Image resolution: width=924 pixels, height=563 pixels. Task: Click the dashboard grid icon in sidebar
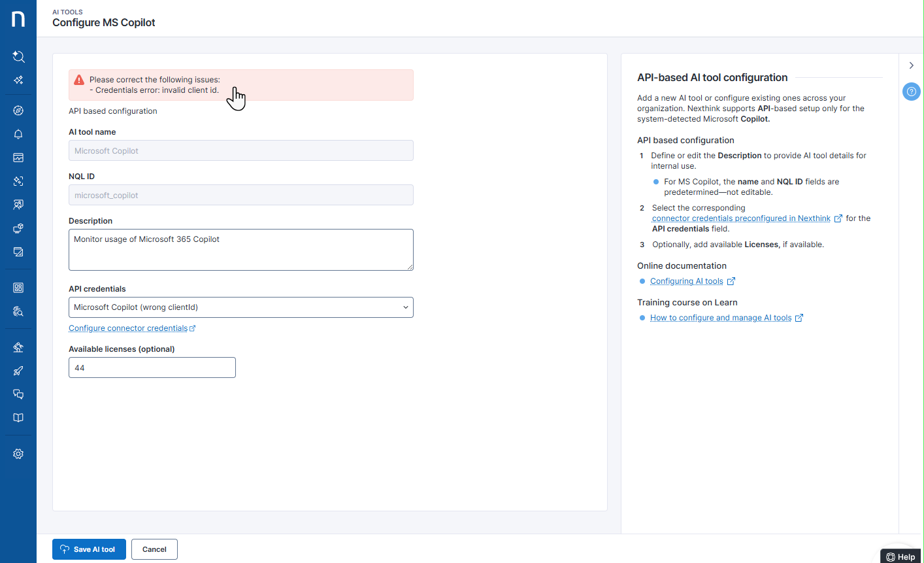[x=18, y=288]
